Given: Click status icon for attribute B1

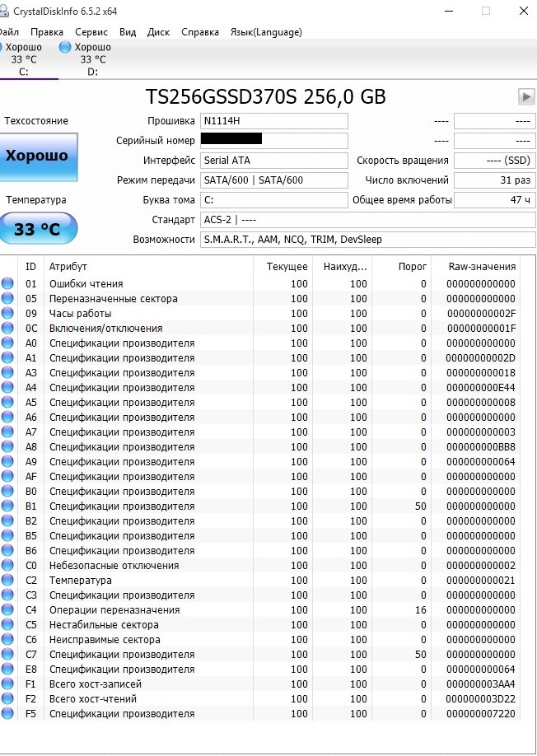Looking at the screenshot, I should (x=7, y=506).
